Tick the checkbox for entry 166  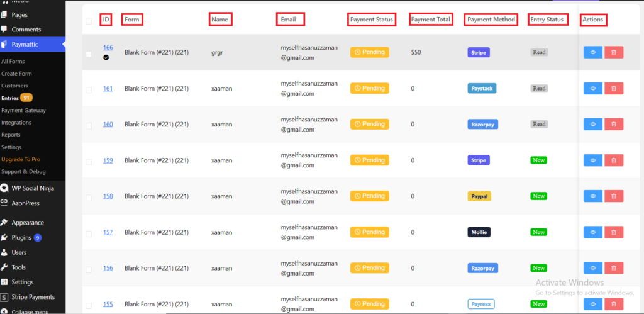(89, 54)
